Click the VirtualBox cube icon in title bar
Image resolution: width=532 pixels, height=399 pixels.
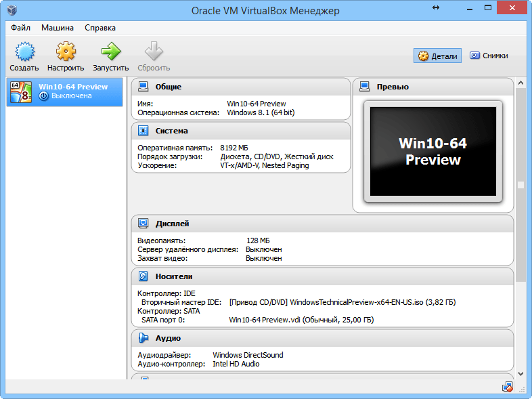coord(12,10)
